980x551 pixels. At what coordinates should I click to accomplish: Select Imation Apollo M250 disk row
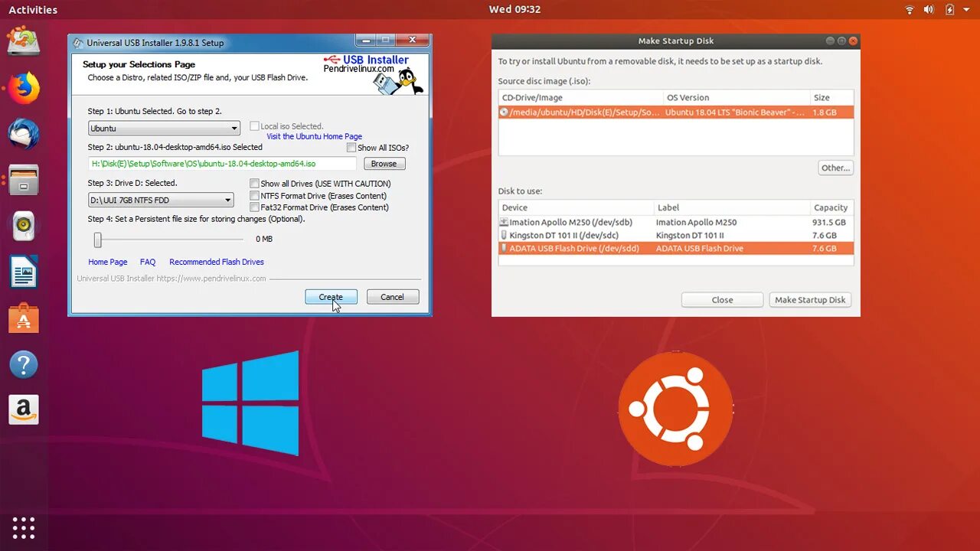point(676,222)
